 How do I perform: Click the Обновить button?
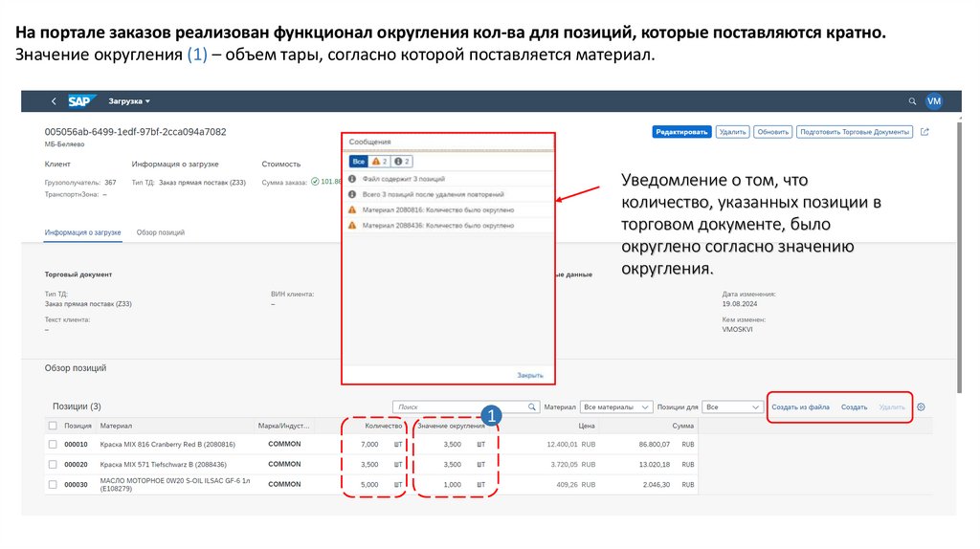point(772,132)
